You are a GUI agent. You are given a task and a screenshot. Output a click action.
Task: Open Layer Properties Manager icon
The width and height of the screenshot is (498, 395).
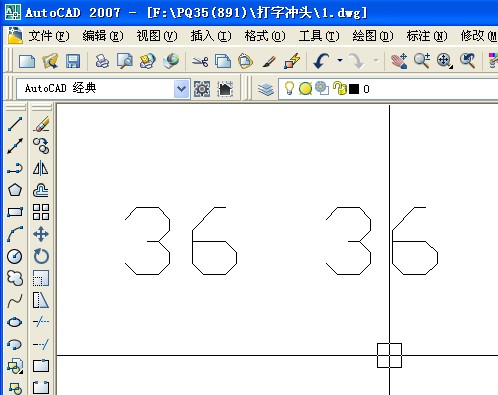coord(266,89)
